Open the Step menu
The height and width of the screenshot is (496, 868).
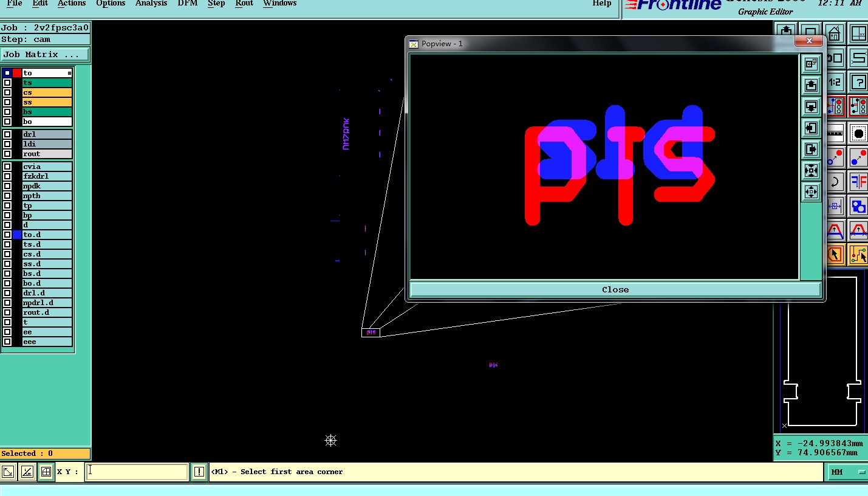[216, 4]
